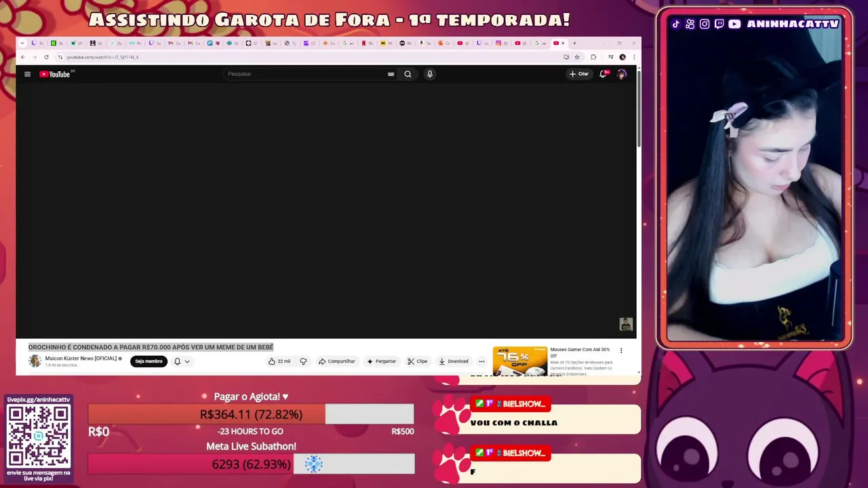Screen dimensions: 868x488
Task: Open the tab search dropdown arrow
Action: pos(22,43)
